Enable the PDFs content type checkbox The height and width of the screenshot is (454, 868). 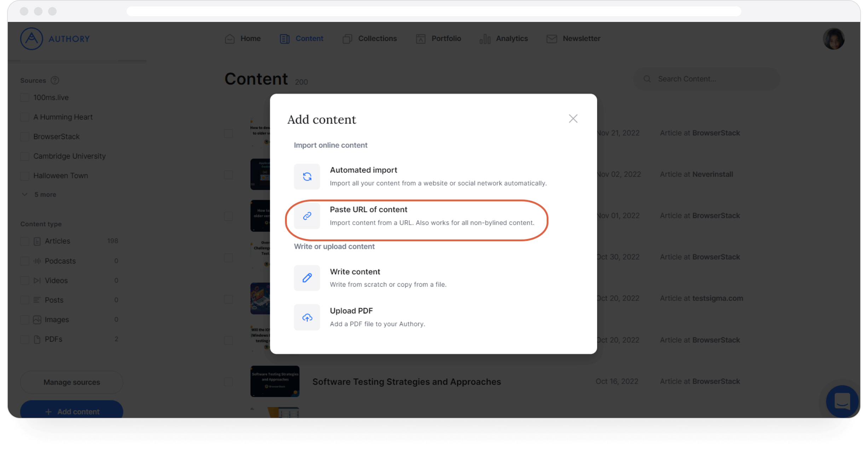[x=25, y=339]
